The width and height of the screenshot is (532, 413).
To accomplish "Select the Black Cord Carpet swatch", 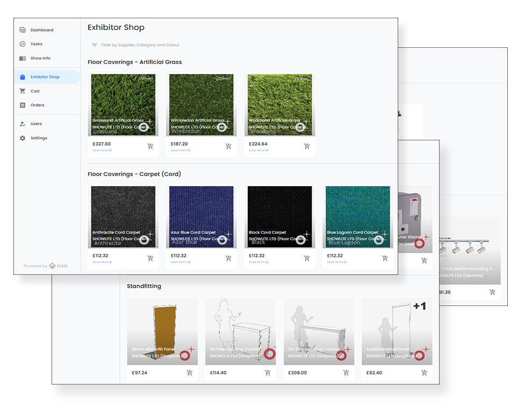I will 279,217.
